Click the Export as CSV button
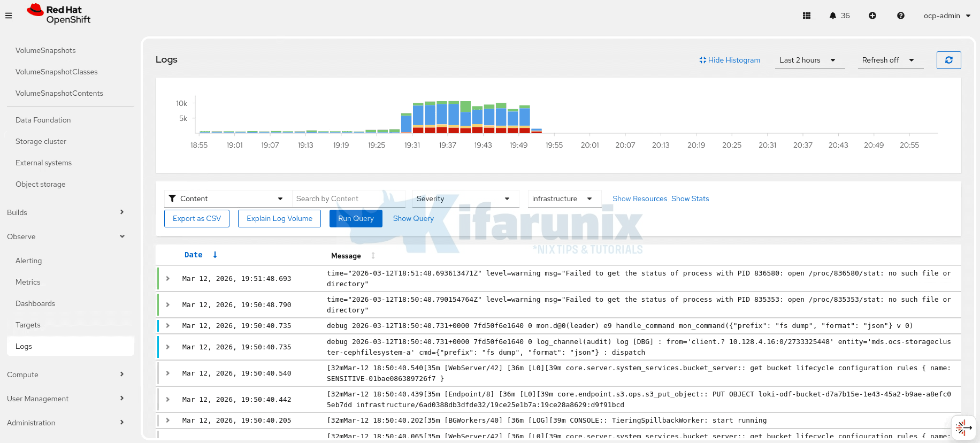Image resolution: width=980 pixels, height=443 pixels. point(197,218)
